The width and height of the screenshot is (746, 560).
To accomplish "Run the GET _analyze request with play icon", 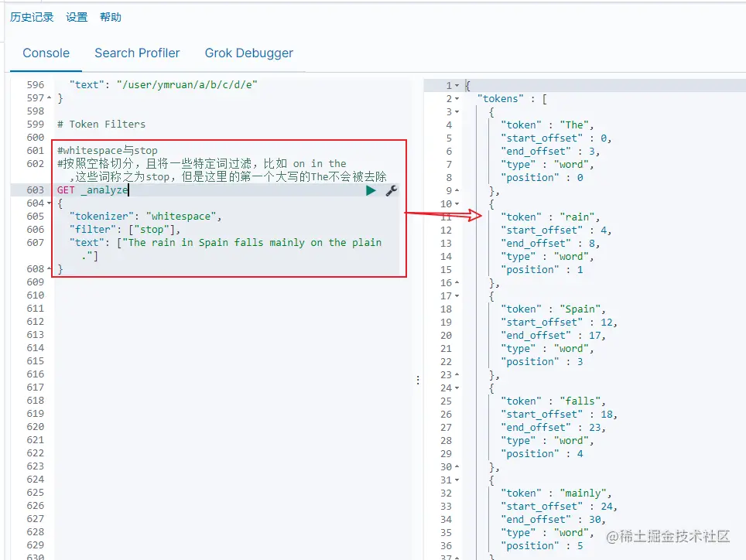I will tap(371, 190).
